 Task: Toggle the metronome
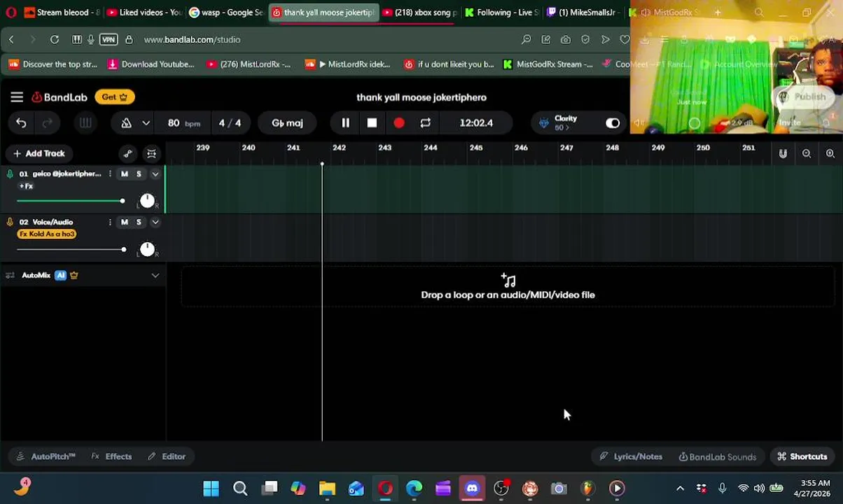point(127,123)
